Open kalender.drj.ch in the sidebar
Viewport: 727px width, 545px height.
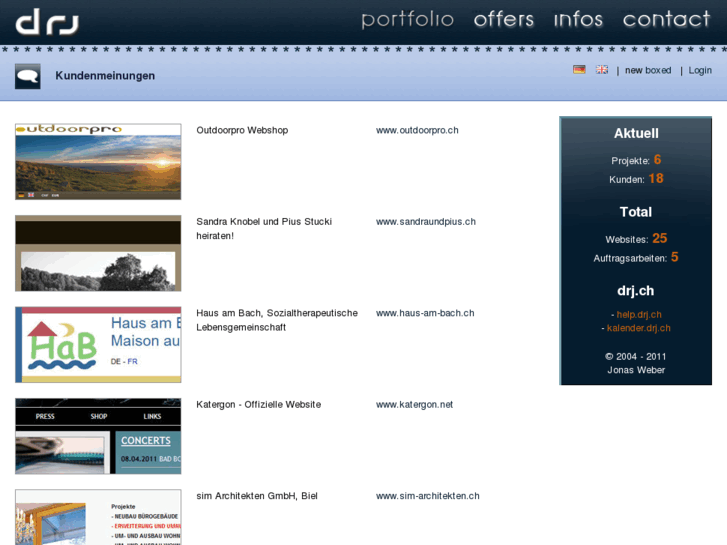(638, 328)
